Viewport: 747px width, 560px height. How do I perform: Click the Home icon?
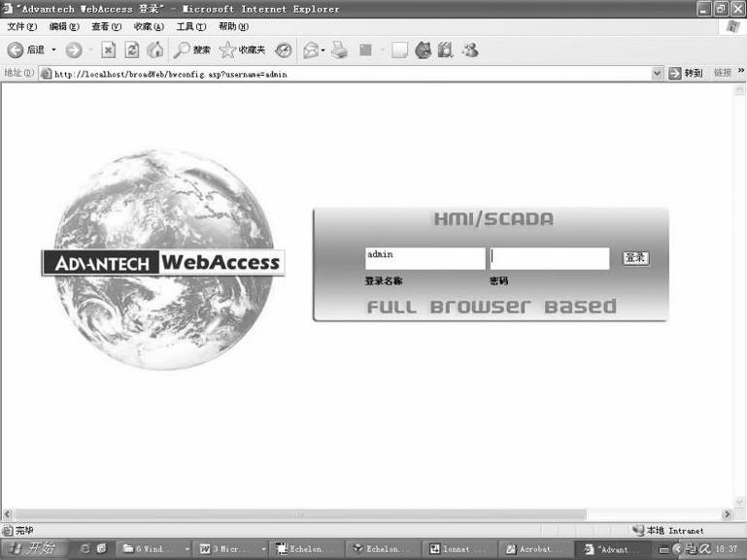(155, 49)
